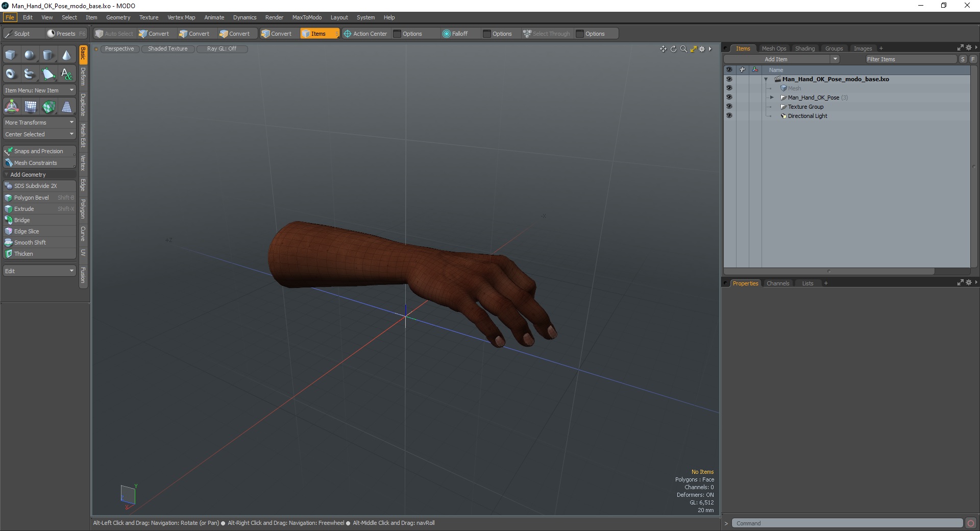Viewport: 980px width, 531px height.
Task: Click the viewport rotate icon
Action: point(673,49)
